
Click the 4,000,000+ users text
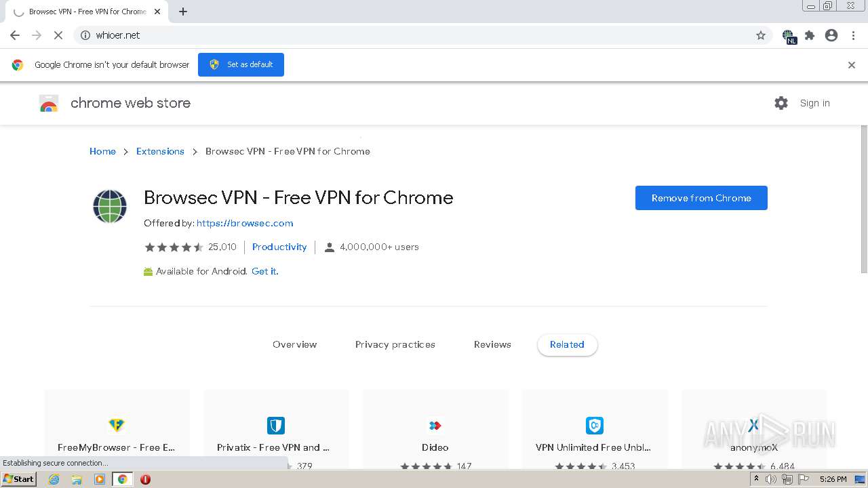tap(379, 247)
